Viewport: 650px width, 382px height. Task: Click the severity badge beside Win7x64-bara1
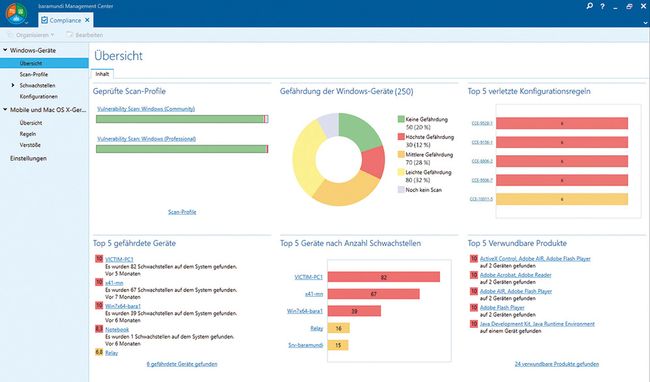[99, 305]
